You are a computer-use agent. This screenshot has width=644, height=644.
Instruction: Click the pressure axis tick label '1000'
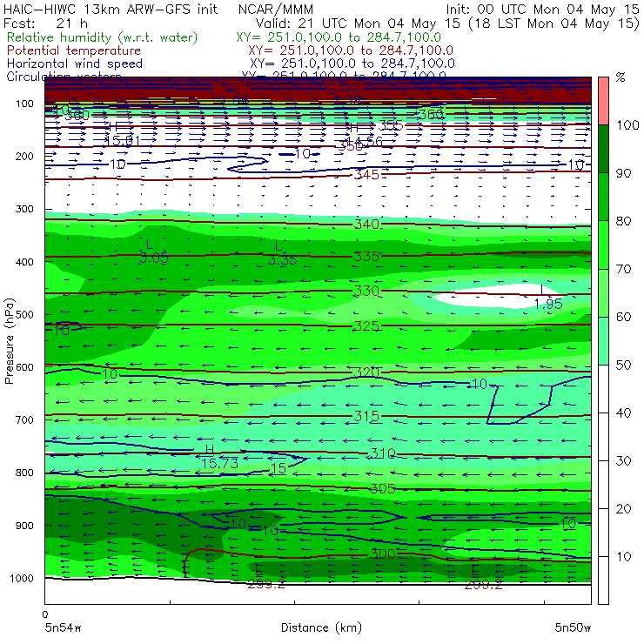pos(22,578)
